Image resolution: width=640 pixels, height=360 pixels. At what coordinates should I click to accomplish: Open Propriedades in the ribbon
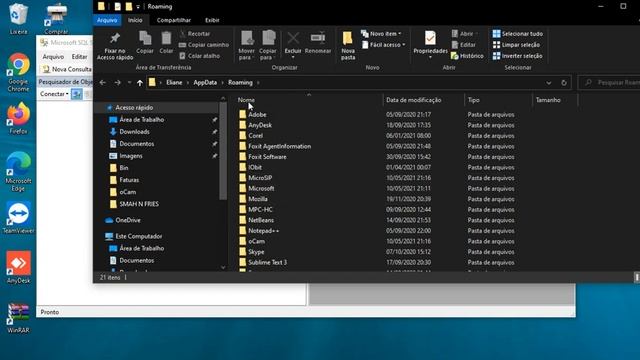click(430, 45)
